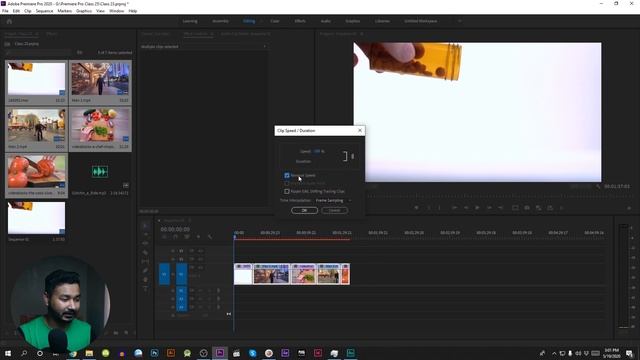Open Skype from the taskbar
The width and height of the screenshot is (640, 360).
click(x=252, y=353)
